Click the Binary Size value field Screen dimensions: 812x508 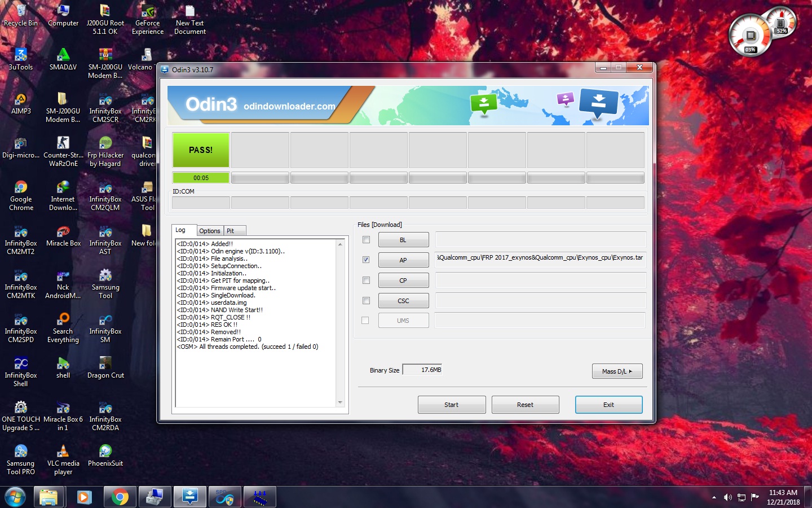pos(422,370)
